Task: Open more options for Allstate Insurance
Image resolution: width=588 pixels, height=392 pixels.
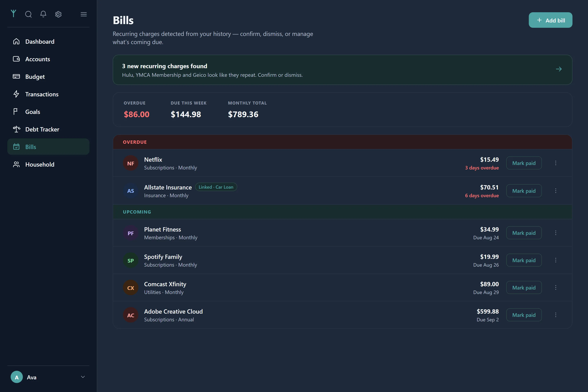Action: (x=556, y=191)
